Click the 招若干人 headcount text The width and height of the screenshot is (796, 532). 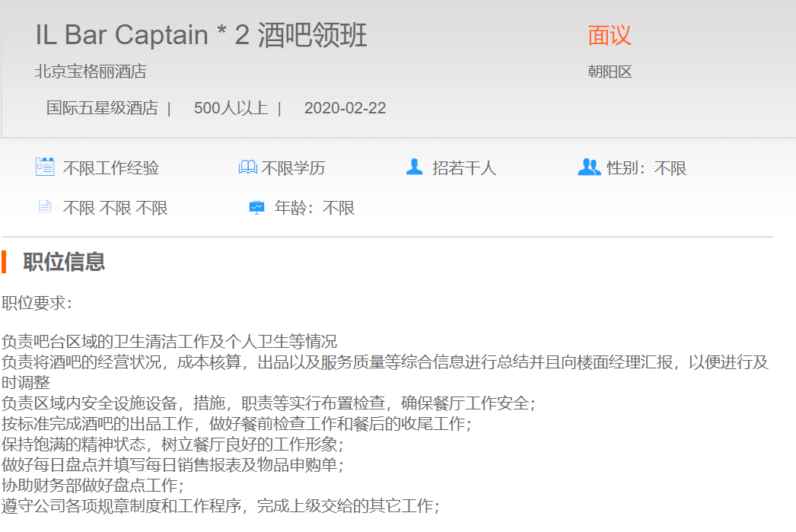[464, 168]
